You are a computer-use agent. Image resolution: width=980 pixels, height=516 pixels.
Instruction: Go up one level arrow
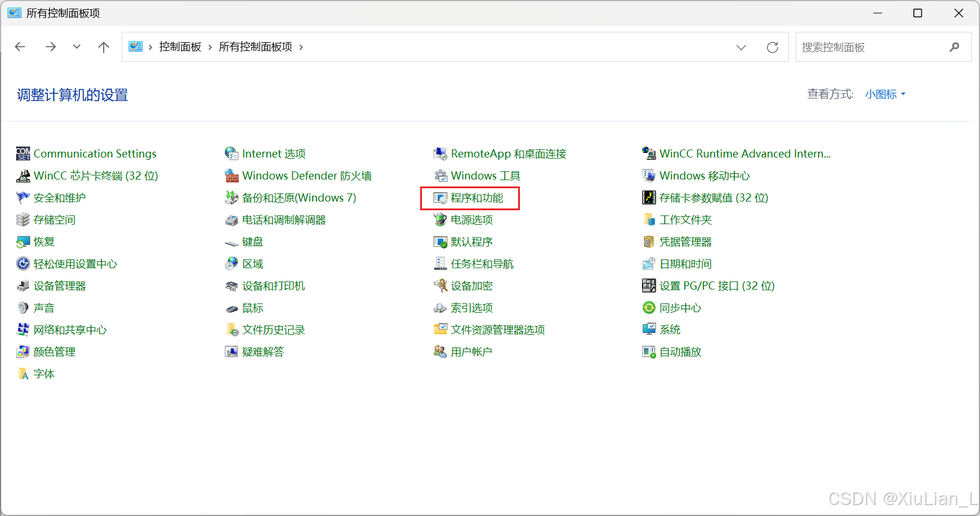[x=104, y=47]
